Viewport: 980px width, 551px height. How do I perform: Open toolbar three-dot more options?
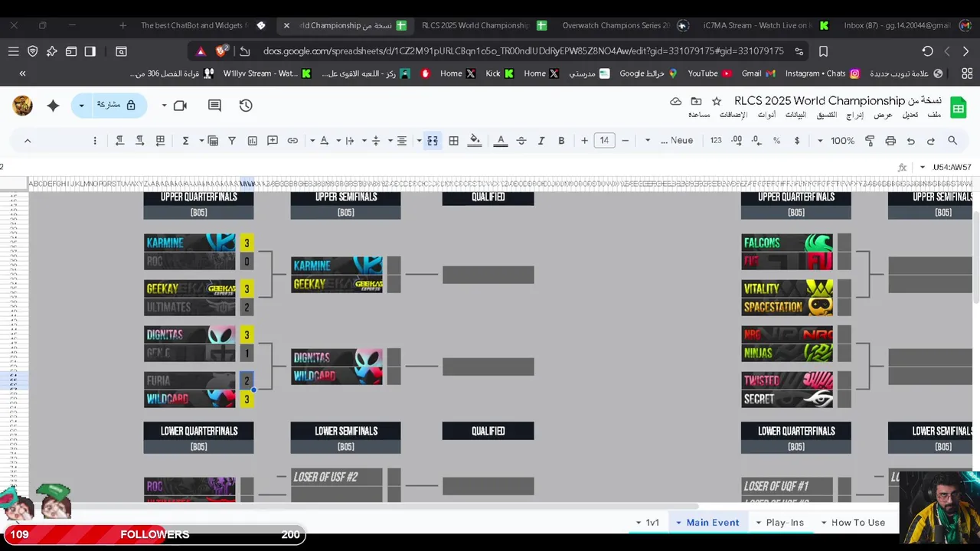coord(95,141)
